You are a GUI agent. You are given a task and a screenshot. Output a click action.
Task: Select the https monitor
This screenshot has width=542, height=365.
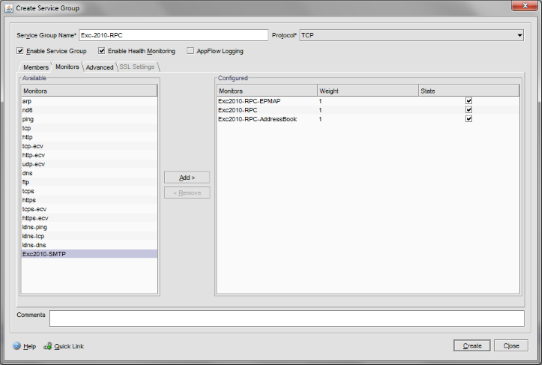click(x=89, y=200)
